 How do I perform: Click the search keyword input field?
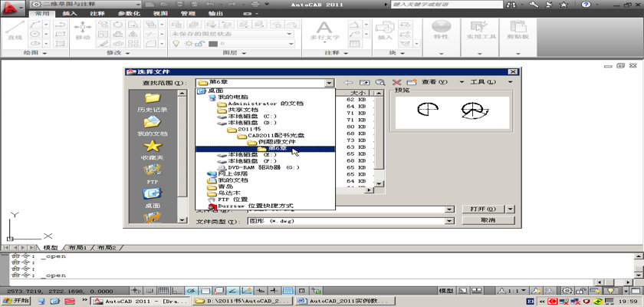click(x=446, y=5)
